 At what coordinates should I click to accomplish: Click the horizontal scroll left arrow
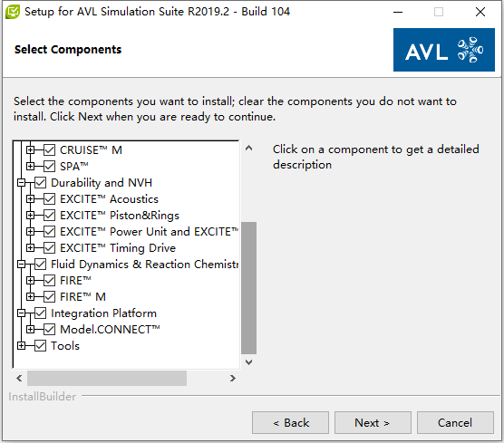pos(19,378)
